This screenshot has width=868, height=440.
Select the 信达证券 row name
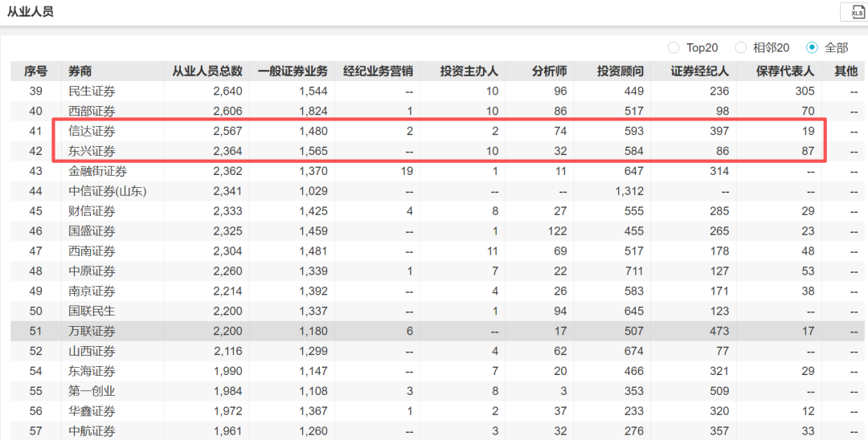pyautogui.click(x=92, y=131)
